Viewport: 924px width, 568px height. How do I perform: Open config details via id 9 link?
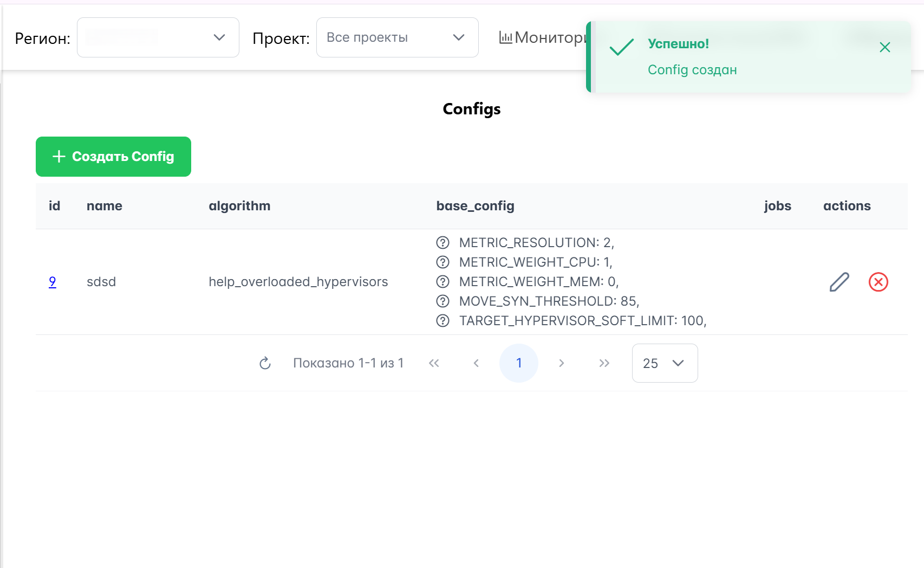[52, 282]
